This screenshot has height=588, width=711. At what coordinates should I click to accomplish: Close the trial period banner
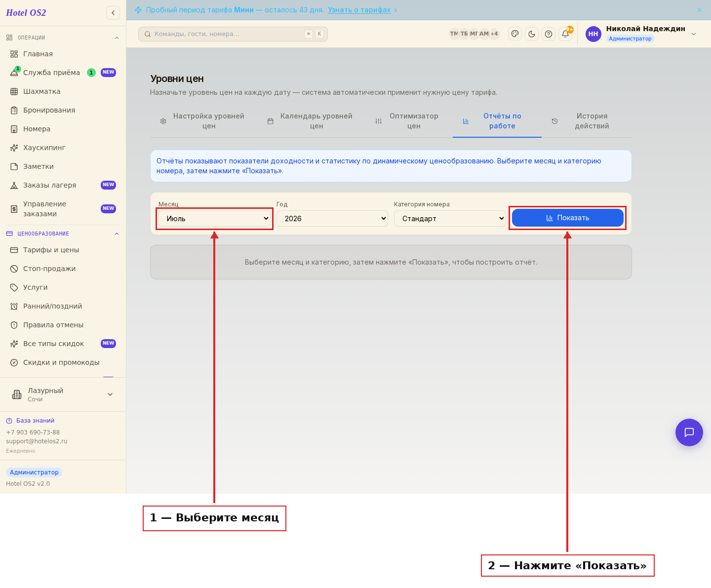[x=700, y=10]
